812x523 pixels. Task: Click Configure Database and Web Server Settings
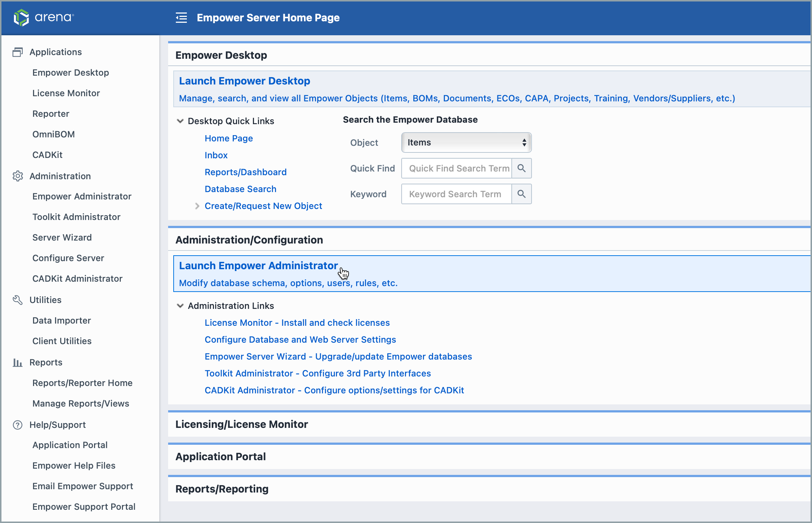click(300, 340)
